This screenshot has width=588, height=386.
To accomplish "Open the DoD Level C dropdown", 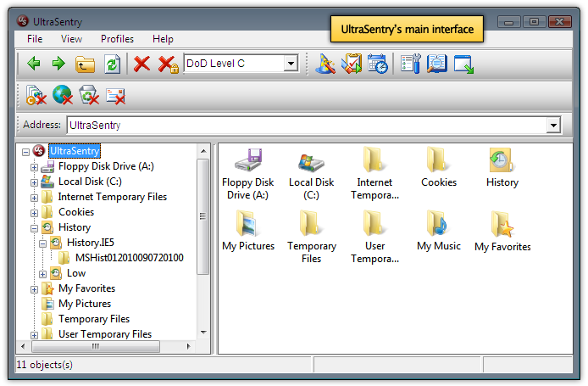I will [291, 64].
